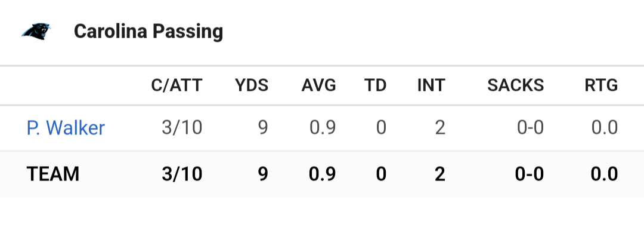Select P. Walker's 0-0 sacks value
Screen dimensions: 644x236
(x=530, y=128)
